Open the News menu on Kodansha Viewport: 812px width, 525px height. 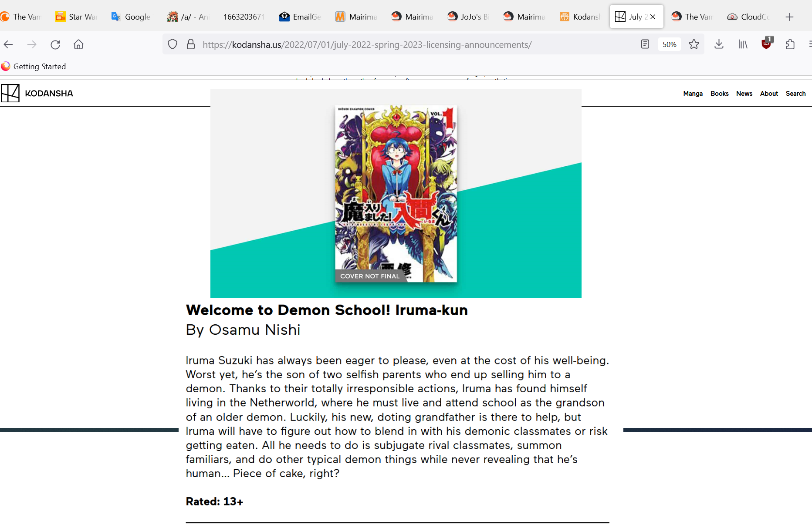click(744, 94)
